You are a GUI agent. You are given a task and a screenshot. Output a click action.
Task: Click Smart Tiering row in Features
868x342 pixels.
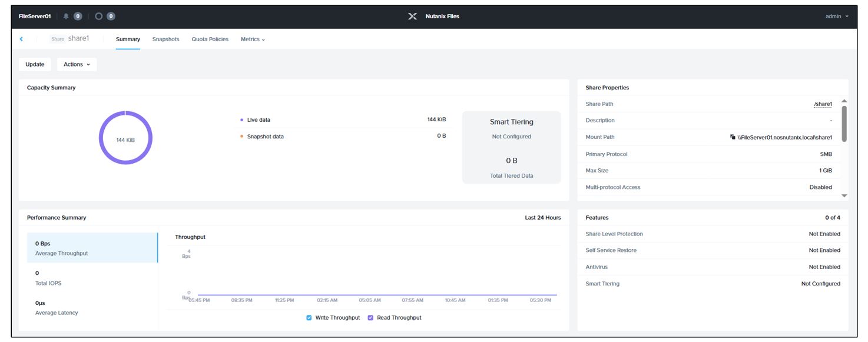click(x=713, y=284)
